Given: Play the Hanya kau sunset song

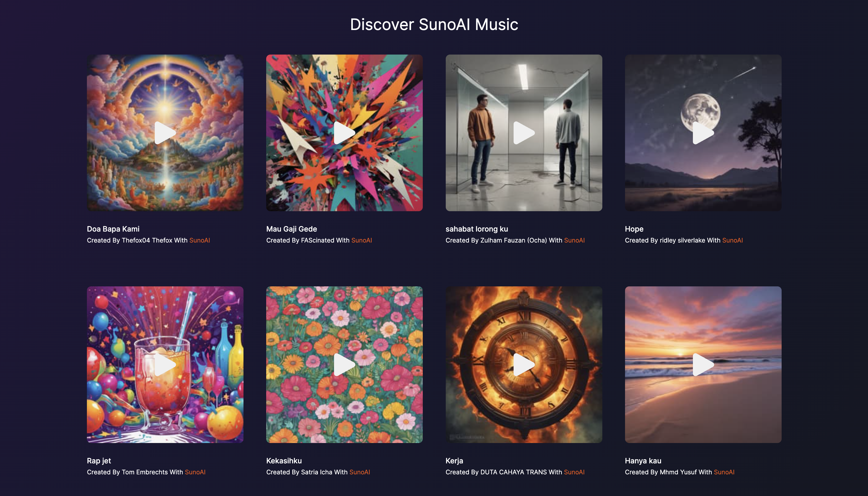Looking at the screenshot, I should click(703, 364).
